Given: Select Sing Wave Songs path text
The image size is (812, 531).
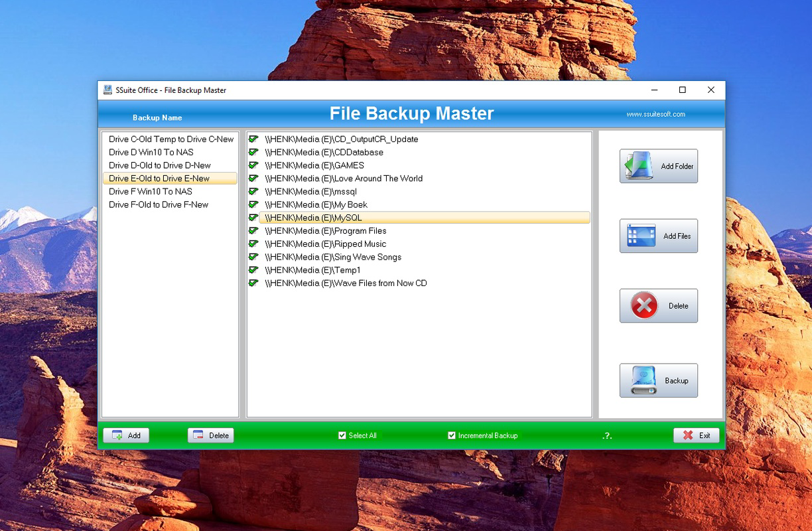Looking at the screenshot, I should [x=333, y=257].
